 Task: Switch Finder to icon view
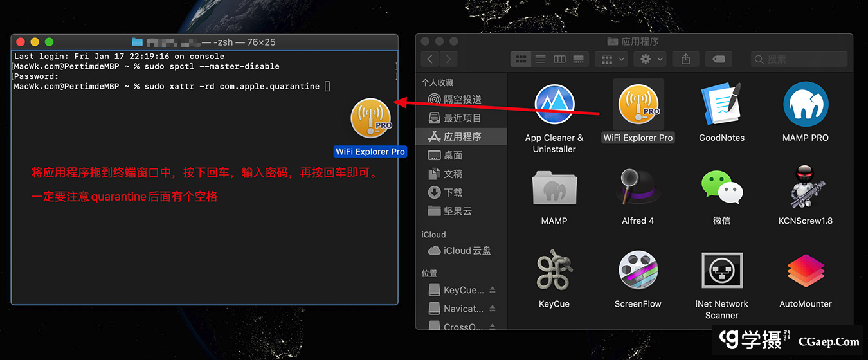point(521,59)
